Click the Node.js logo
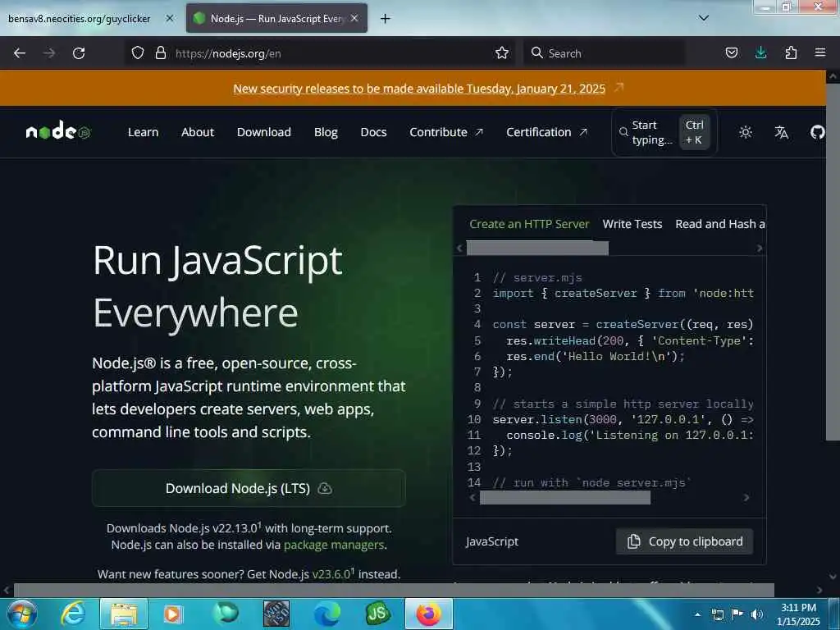840x630 pixels. tap(58, 130)
